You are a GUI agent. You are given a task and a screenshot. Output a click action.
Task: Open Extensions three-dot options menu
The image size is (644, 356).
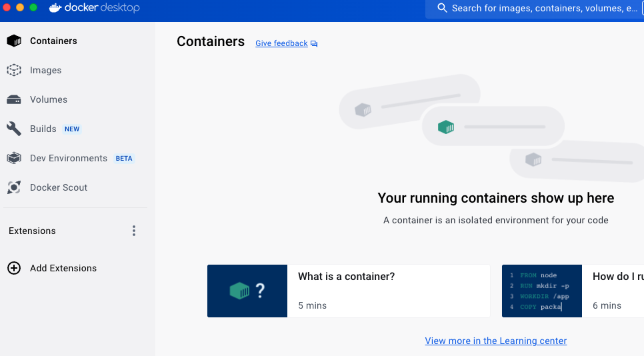point(134,231)
